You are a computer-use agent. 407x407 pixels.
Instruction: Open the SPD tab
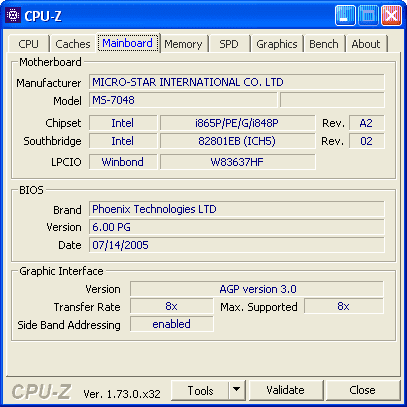click(229, 44)
